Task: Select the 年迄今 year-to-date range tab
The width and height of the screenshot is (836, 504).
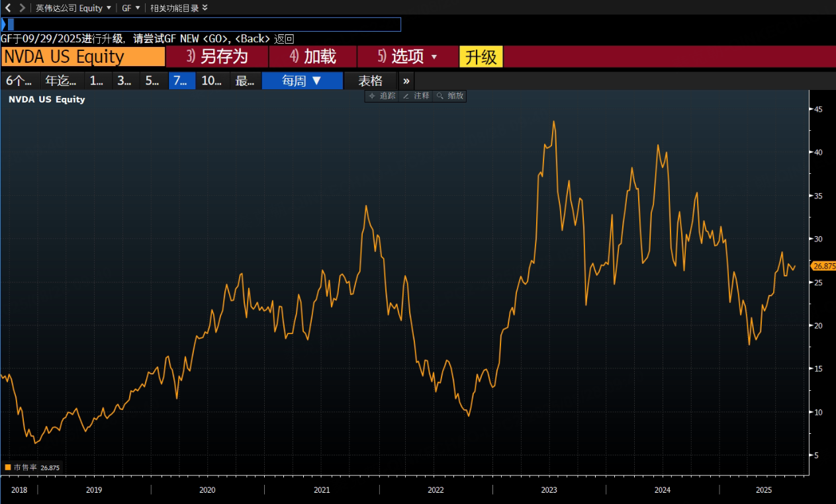Action: pos(60,81)
